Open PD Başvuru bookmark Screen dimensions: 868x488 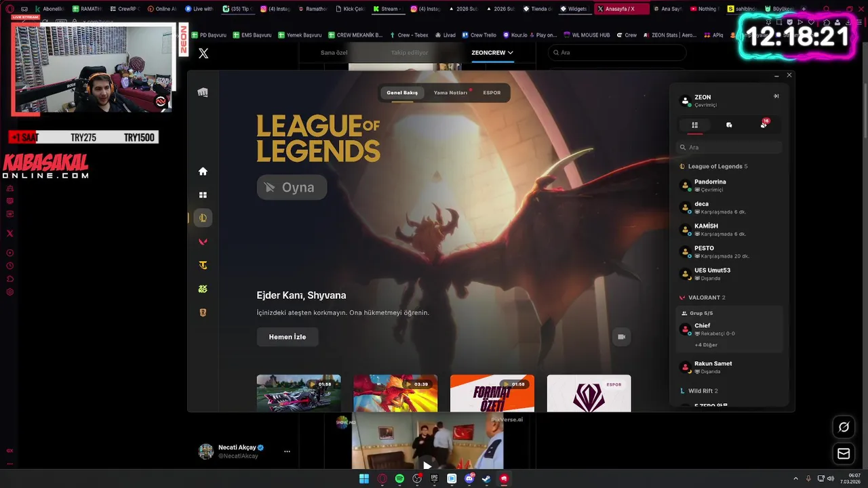coord(209,35)
